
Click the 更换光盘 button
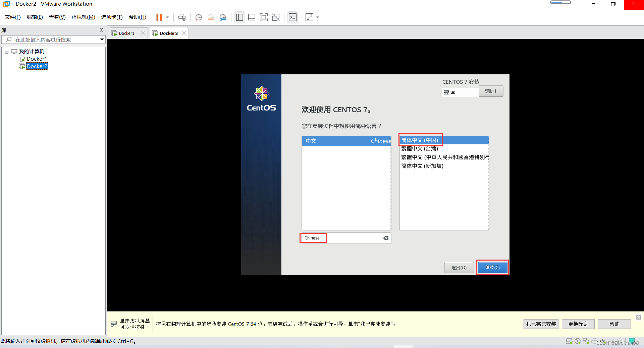(578, 324)
